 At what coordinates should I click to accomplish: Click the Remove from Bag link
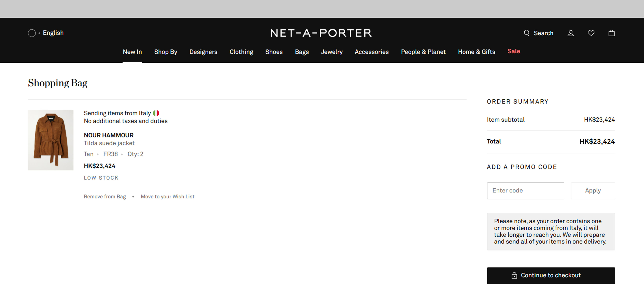pyautogui.click(x=105, y=197)
